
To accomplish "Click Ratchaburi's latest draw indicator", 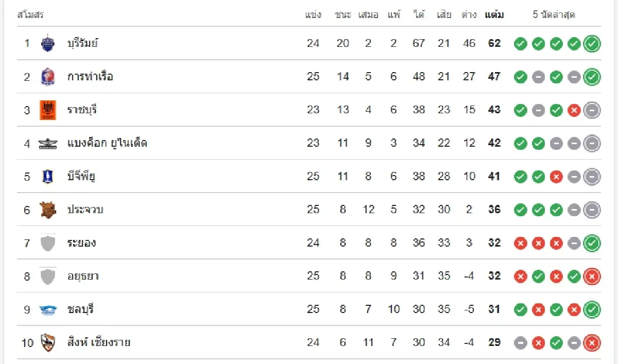I will pos(592,110).
